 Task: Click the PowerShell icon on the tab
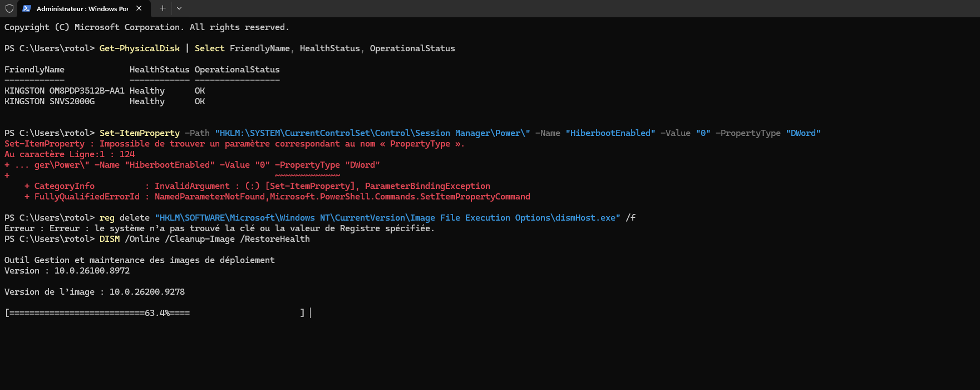click(26, 8)
